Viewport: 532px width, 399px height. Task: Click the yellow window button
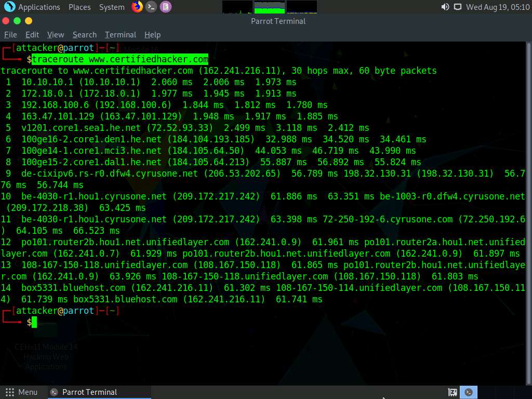pos(29,21)
